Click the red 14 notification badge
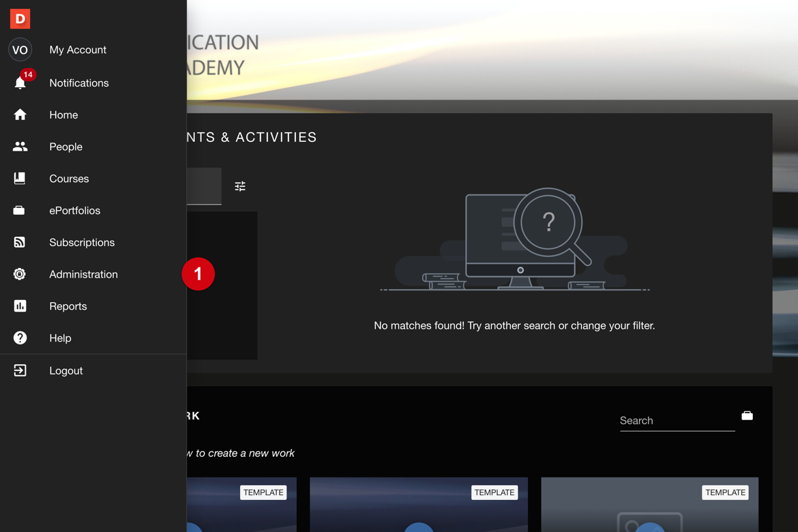The width and height of the screenshot is (798, 532). pos(28,75)
